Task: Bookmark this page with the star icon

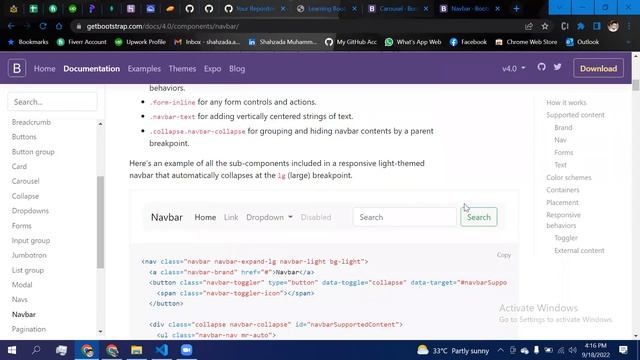Action: [x=545, y=26]
